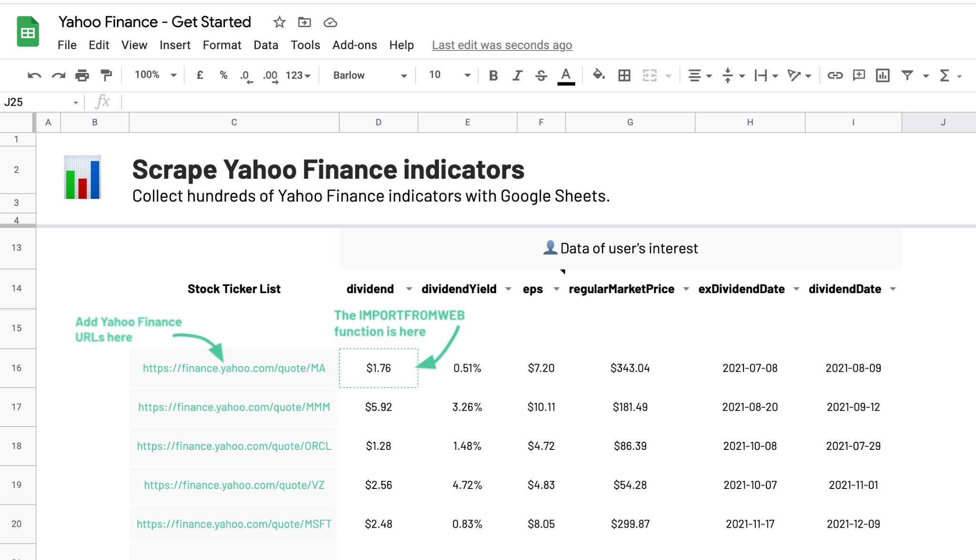Open text rotation dropdown
This screenshot has width=976, height=560.
tap(799, 75)
